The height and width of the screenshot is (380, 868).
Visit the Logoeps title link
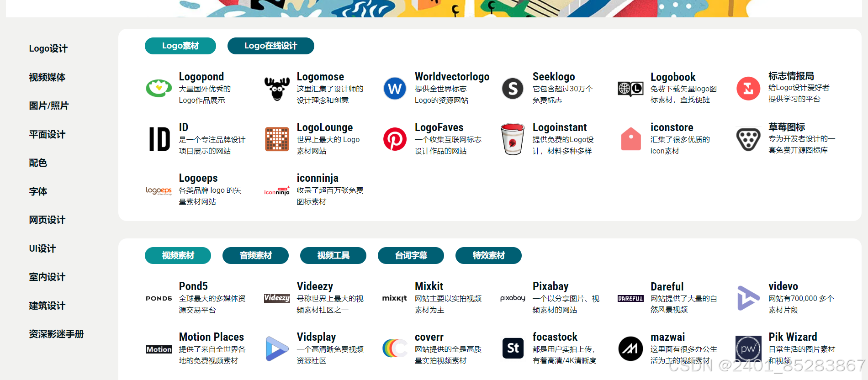(x=198, y=178)
